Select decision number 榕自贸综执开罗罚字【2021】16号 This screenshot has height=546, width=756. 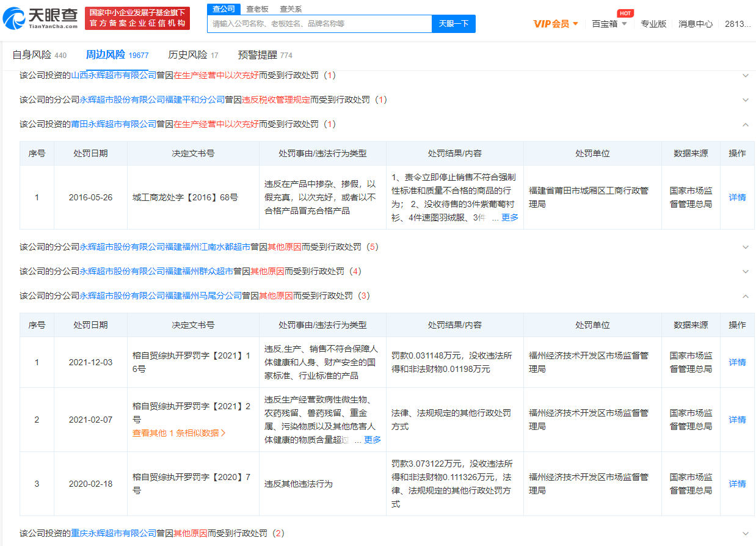click(x=192, y=362)
